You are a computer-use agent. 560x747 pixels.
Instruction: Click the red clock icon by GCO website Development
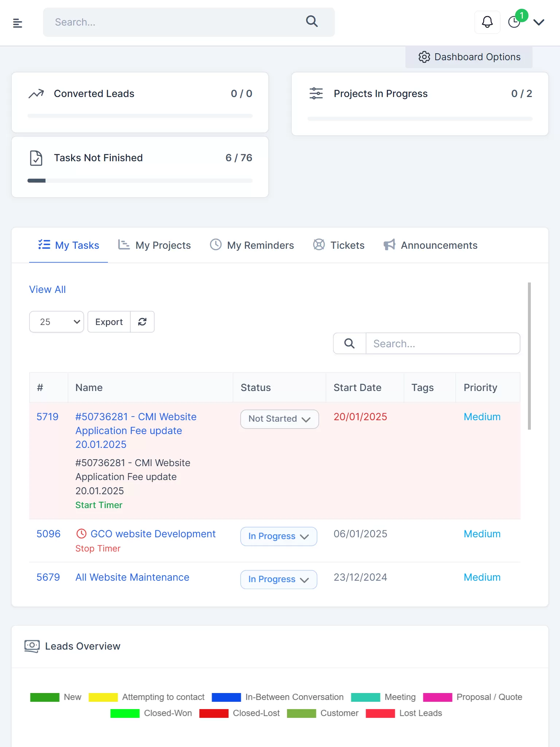pos(81,534)
